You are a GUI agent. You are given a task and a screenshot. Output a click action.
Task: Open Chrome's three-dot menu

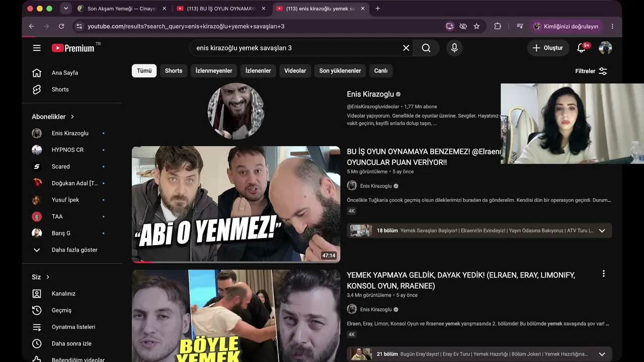pos(612,26)
